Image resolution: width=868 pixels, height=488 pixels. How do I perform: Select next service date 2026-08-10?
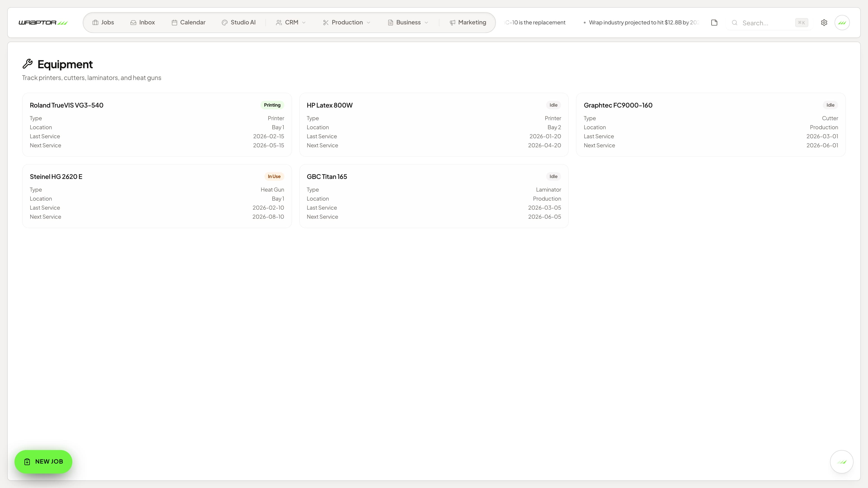pyautogui.click(x=268, y=217)
